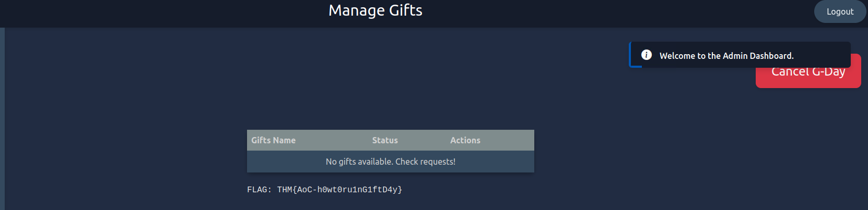Click the Manage Gifts page heading
868x210 pixels.
click(x=375, y=10)
